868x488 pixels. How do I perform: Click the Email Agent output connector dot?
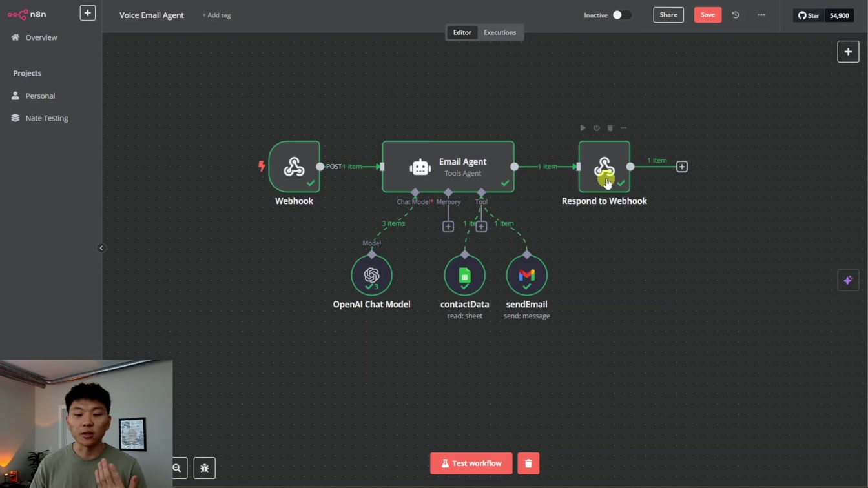pyautogui.click(x=514, y=167)
